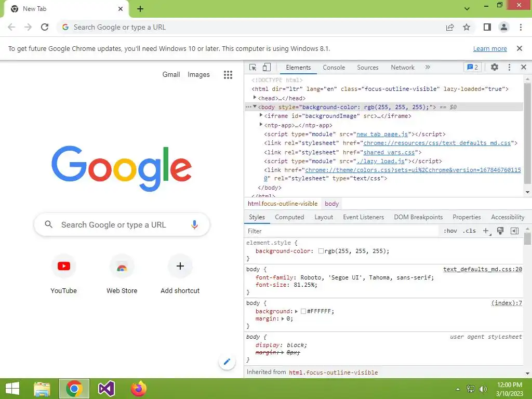Image resolution: width=532 pixels, height=399 pixels.
Task: Open the Properties tab
Action: click(467, 217)
